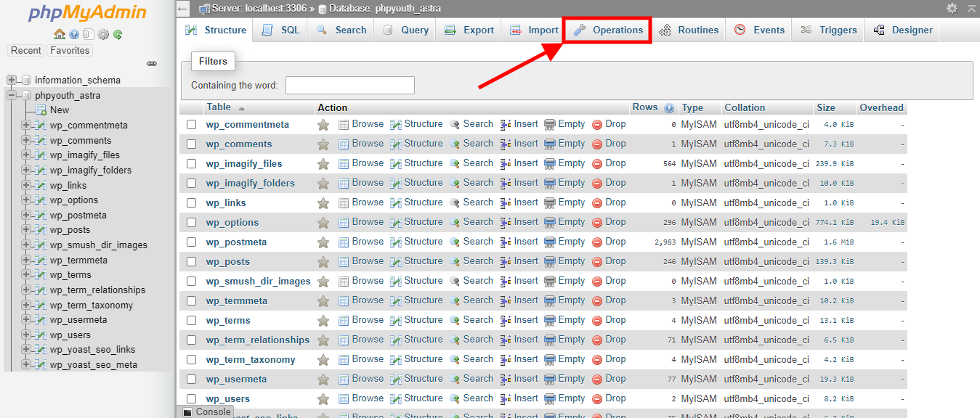The height and width of the screenshot is (418, 980).
Task: Select the wp_users table checkbox
Action: [x=192, y=399]
